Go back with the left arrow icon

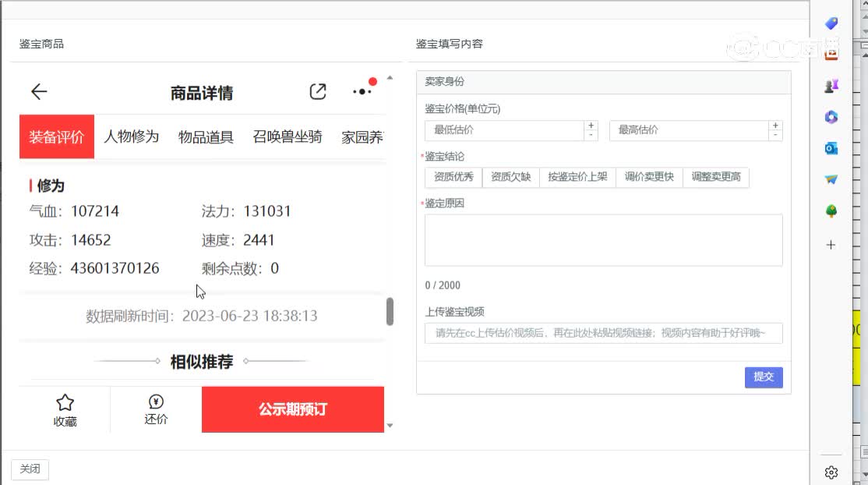39,91
